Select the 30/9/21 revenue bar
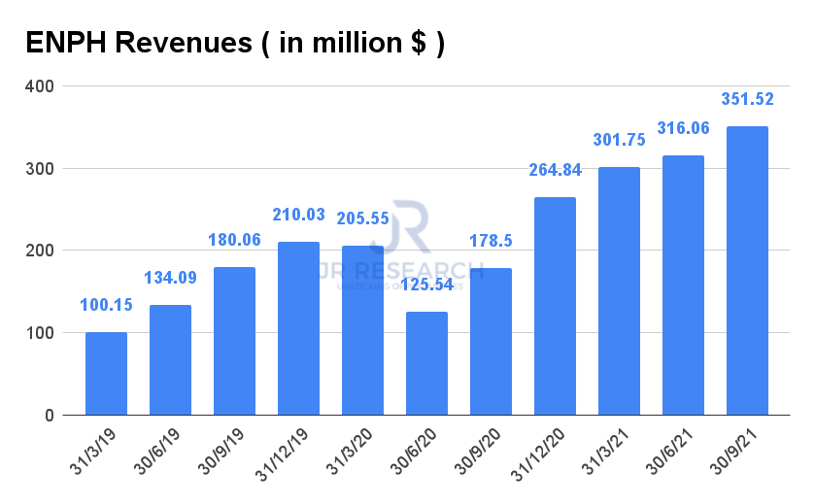 coord(747,271)
